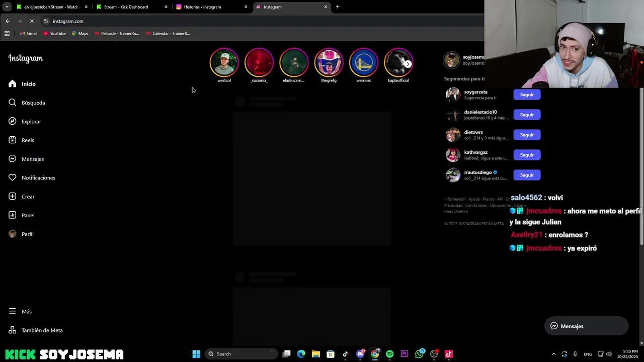View thegrefg story

point(329,62)
